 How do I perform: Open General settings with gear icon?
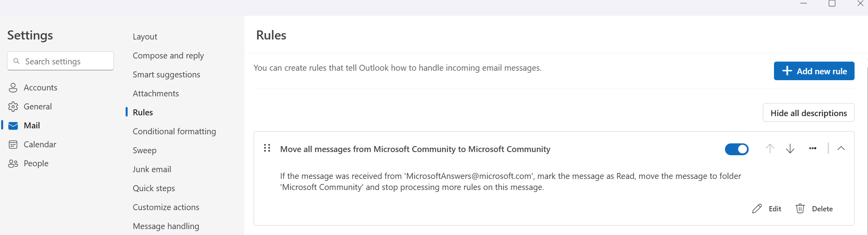click(x=13, y=107)
